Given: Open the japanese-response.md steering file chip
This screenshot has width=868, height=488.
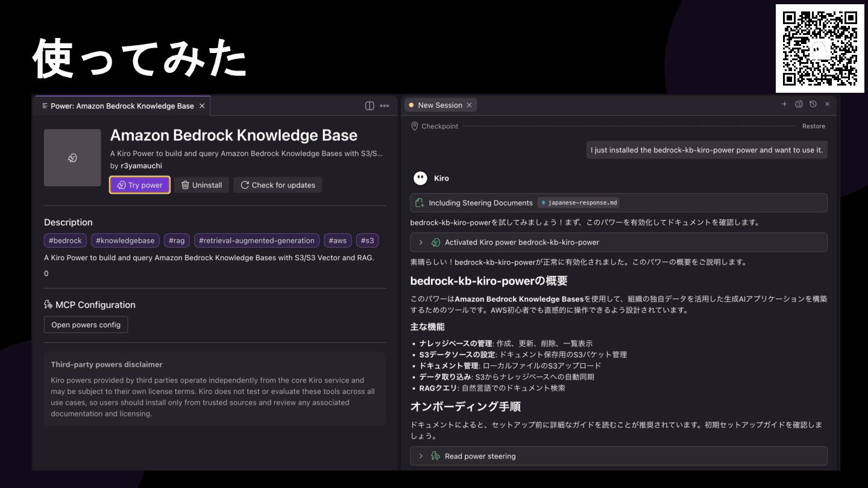Looking at the screenshot, I should (578, 202).
